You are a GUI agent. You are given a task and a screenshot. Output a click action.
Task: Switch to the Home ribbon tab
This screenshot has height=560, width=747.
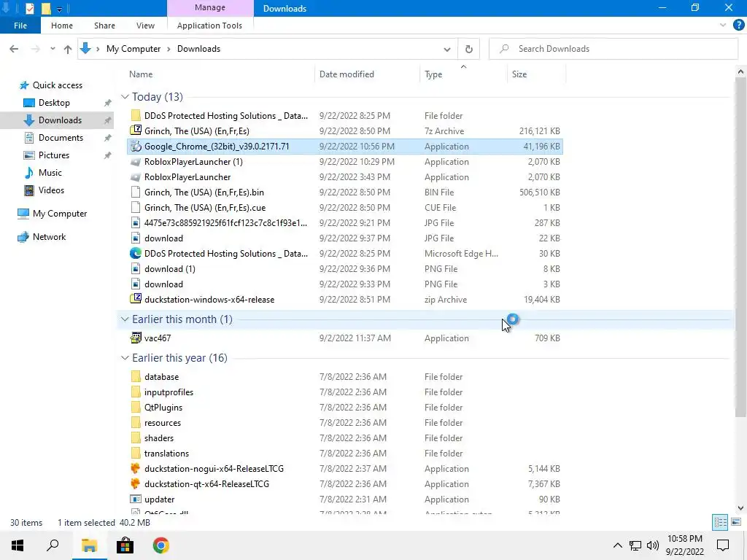(x=62, y=26)
